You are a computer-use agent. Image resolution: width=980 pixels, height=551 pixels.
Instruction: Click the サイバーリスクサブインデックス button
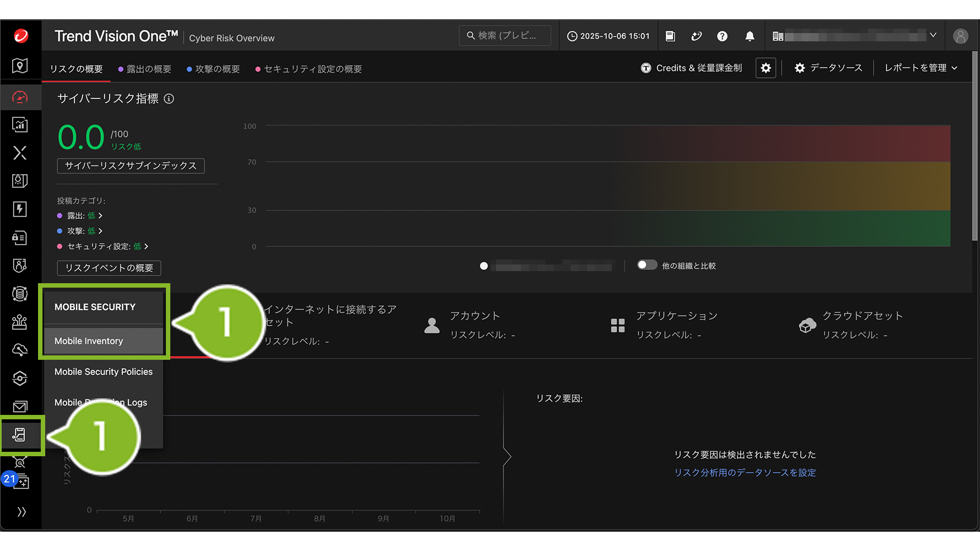(x=131, y=166)
